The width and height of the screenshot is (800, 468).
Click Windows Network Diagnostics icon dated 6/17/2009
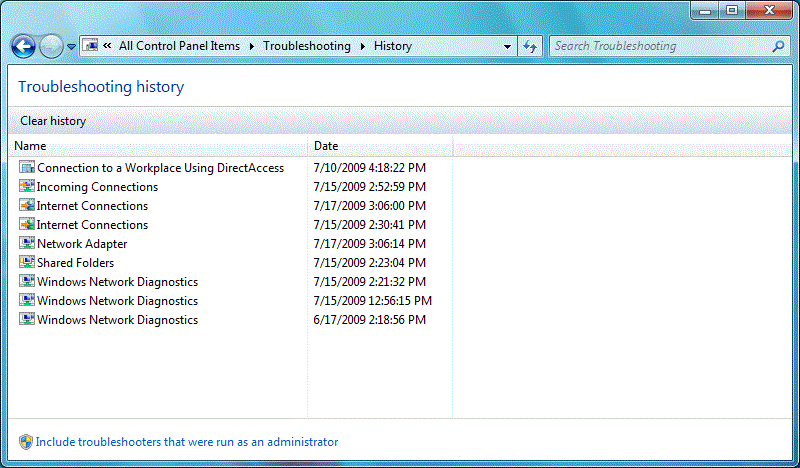pos(27,319)
